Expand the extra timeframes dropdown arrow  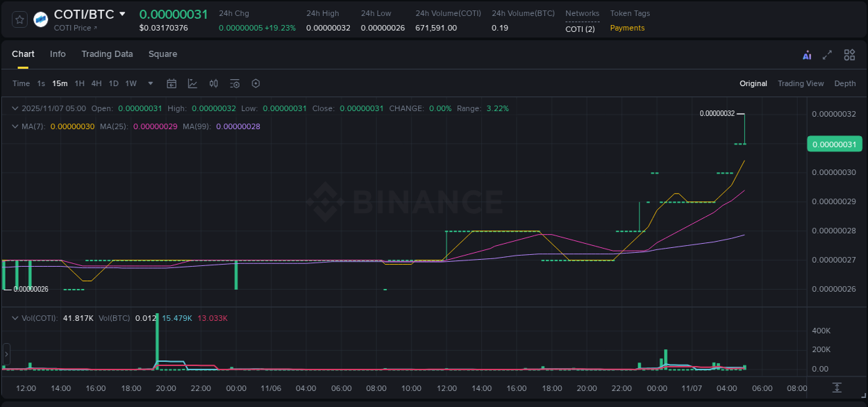(150, 83)
